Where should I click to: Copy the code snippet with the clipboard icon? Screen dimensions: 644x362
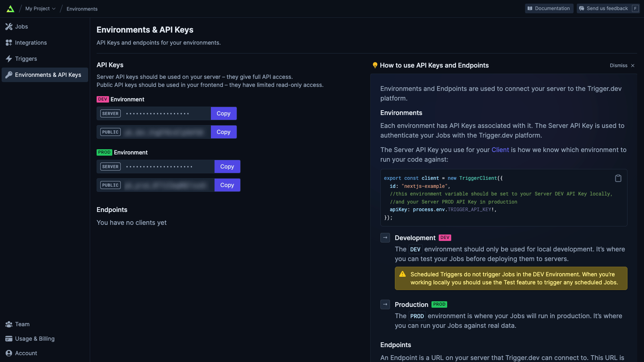point(618,178)
